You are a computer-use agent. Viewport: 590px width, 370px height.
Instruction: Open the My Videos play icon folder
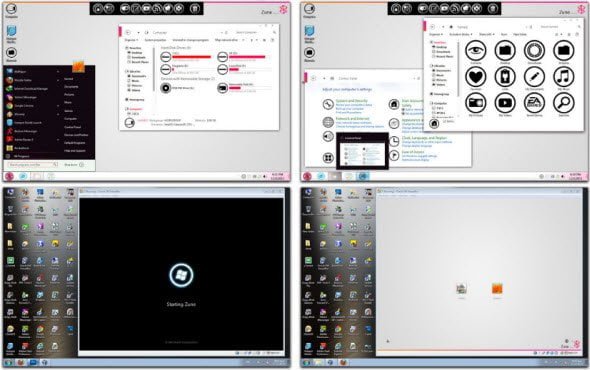click(x=505, y=103)
